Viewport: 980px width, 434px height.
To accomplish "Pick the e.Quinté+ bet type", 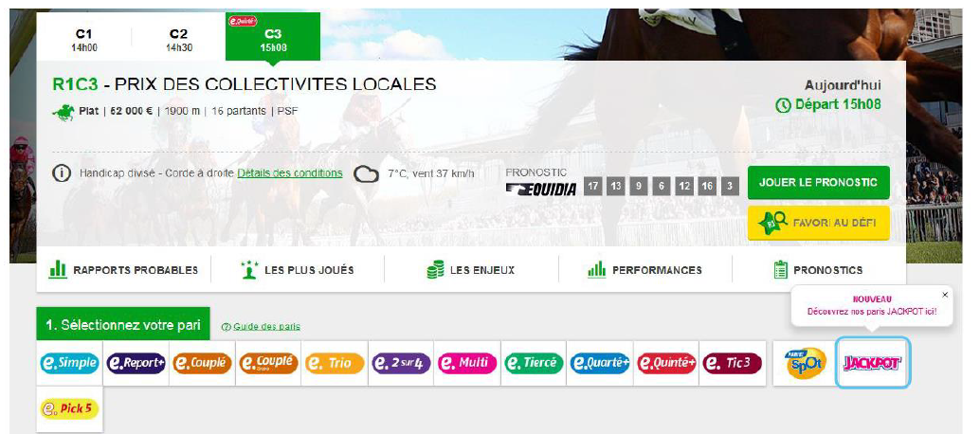I will point(665,363).
